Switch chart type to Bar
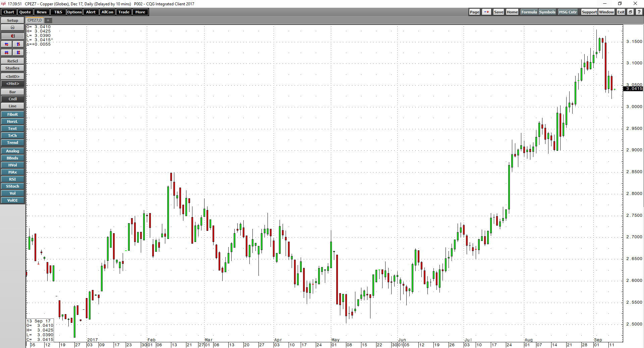644x348 pixels. (x=12, y=92)
